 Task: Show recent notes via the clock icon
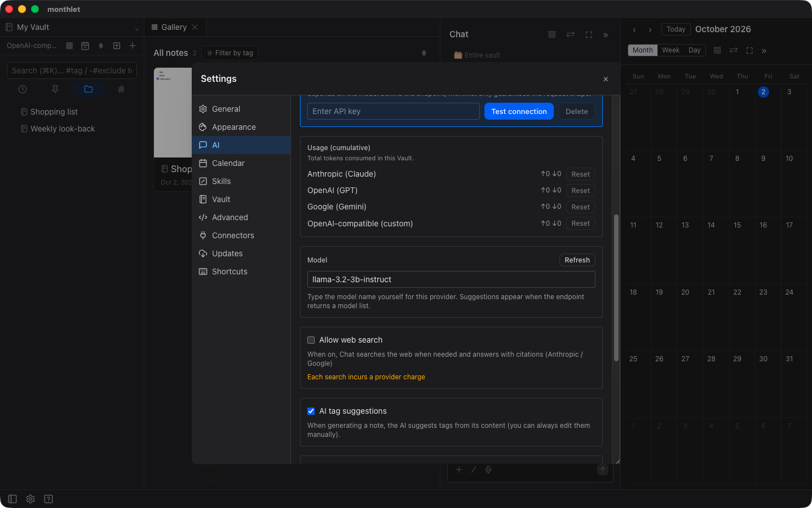tap(23, 89)
